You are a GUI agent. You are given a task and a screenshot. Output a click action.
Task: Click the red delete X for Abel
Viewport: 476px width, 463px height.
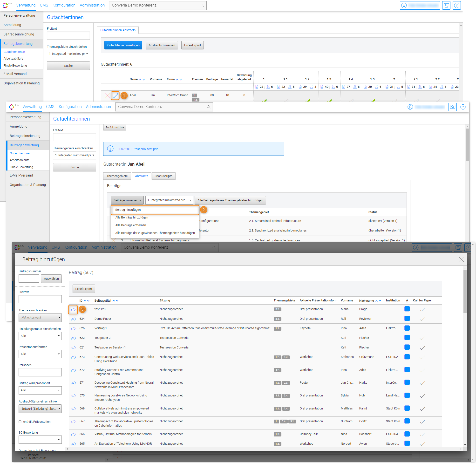pos(107,95)
